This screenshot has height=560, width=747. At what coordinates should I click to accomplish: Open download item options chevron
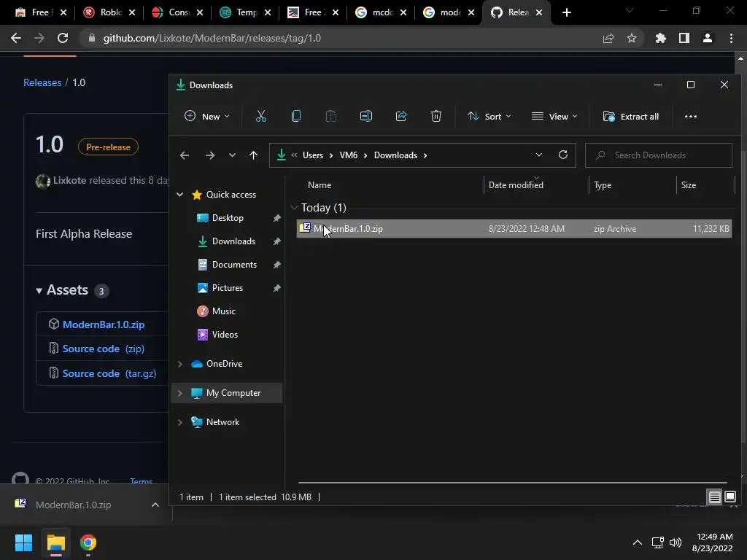[155, 505]
